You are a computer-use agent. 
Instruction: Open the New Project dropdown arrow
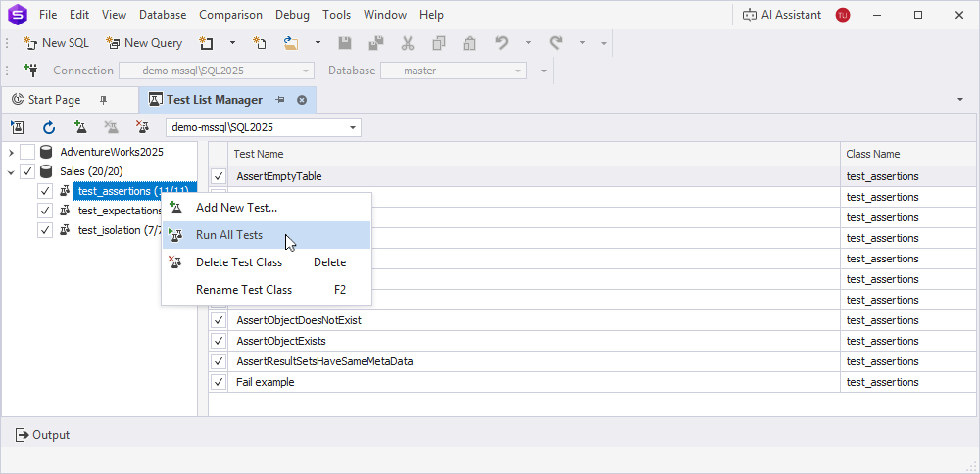point(232,43)
